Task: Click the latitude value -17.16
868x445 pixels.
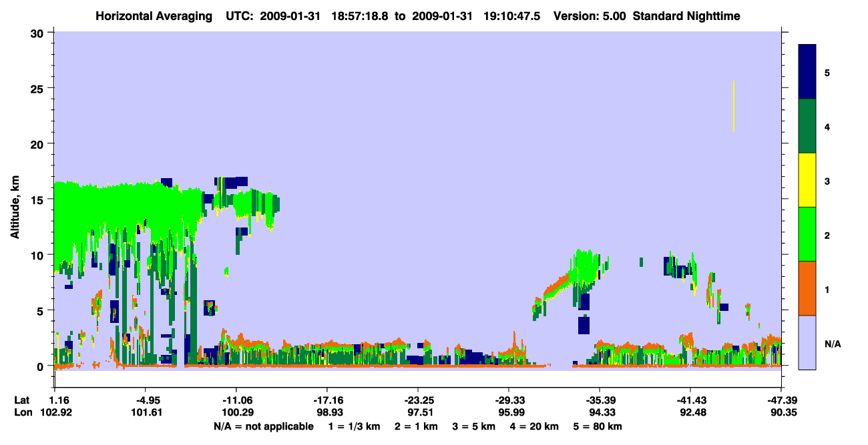Action: [x=327, y=400]
